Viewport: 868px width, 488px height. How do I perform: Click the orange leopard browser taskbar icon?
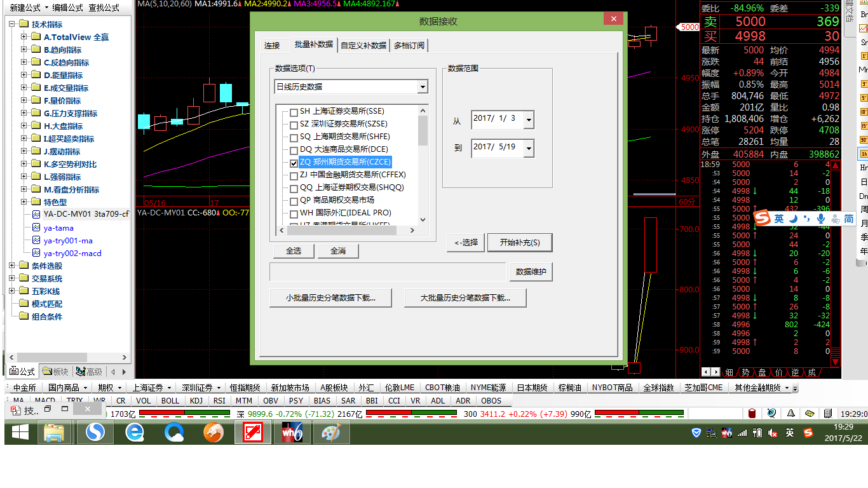[213, 433]
